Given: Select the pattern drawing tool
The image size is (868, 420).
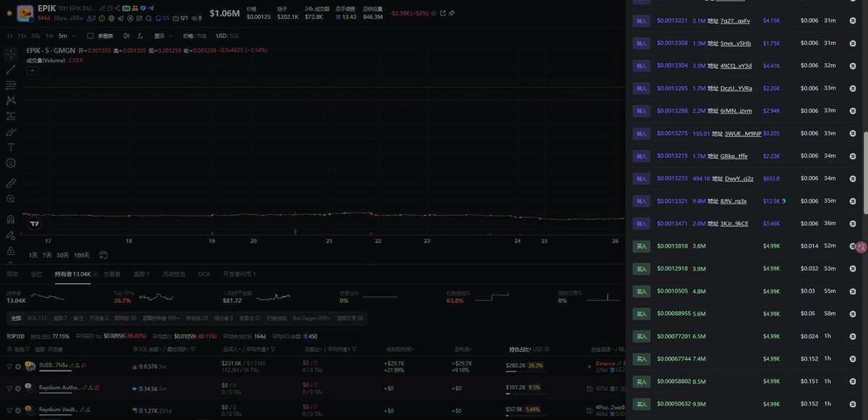Looking at the screenshot, I should tap(11, 100).
